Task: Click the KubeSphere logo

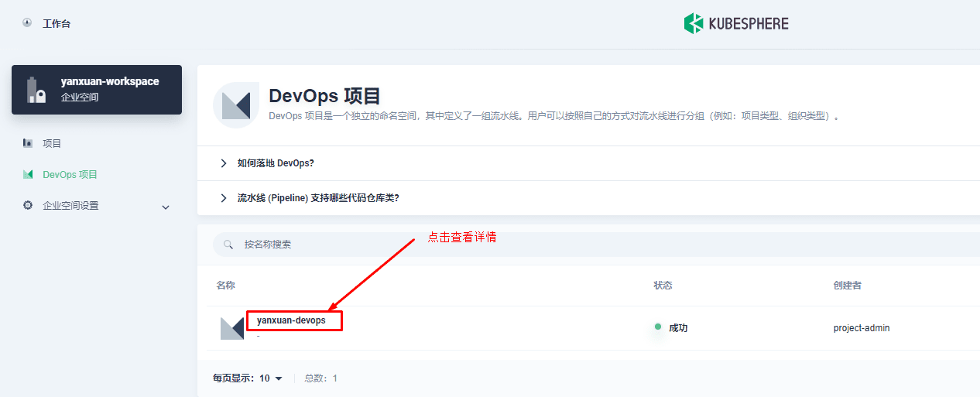Action: coord(736,24)
